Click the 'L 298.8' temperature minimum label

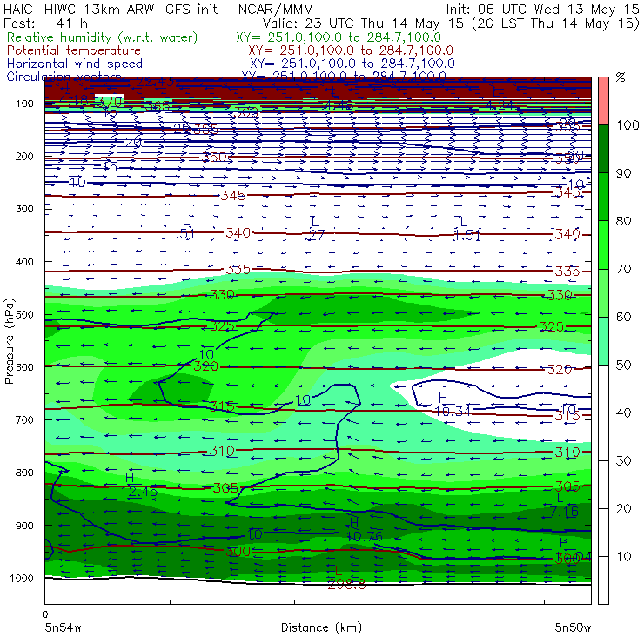(346, 578)
